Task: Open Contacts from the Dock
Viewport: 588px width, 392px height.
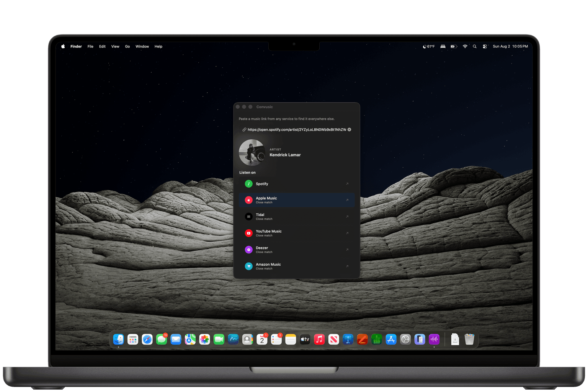Action: pos(248,339)
